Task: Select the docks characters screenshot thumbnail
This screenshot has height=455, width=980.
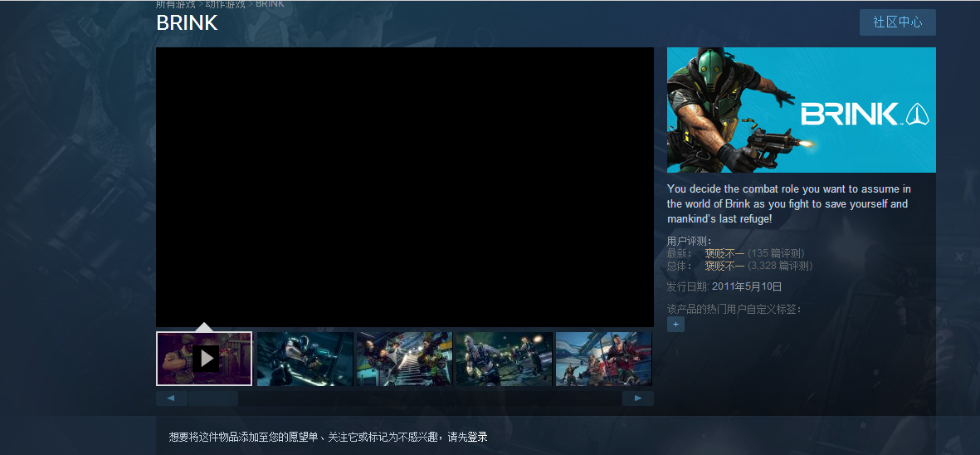Action: pos(604,359)
